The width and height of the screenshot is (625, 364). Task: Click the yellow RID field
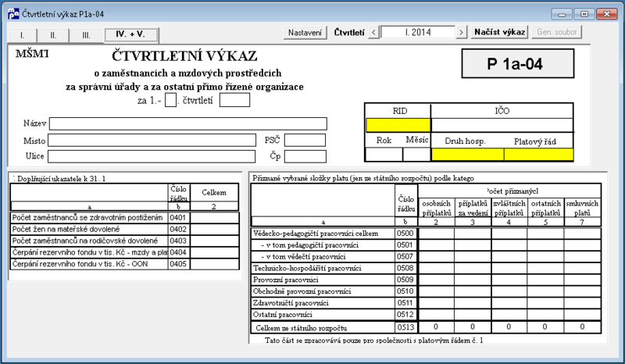(x=398, y=125)
